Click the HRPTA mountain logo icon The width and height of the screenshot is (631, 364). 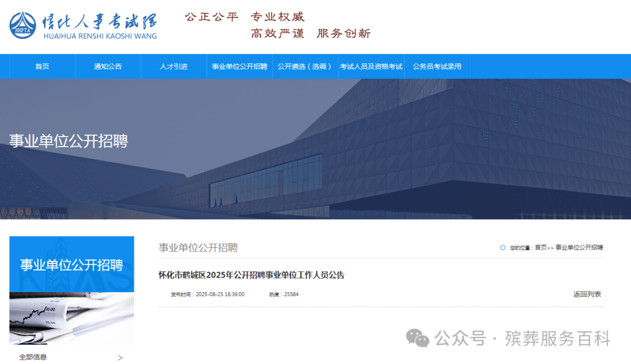point(23,24)
